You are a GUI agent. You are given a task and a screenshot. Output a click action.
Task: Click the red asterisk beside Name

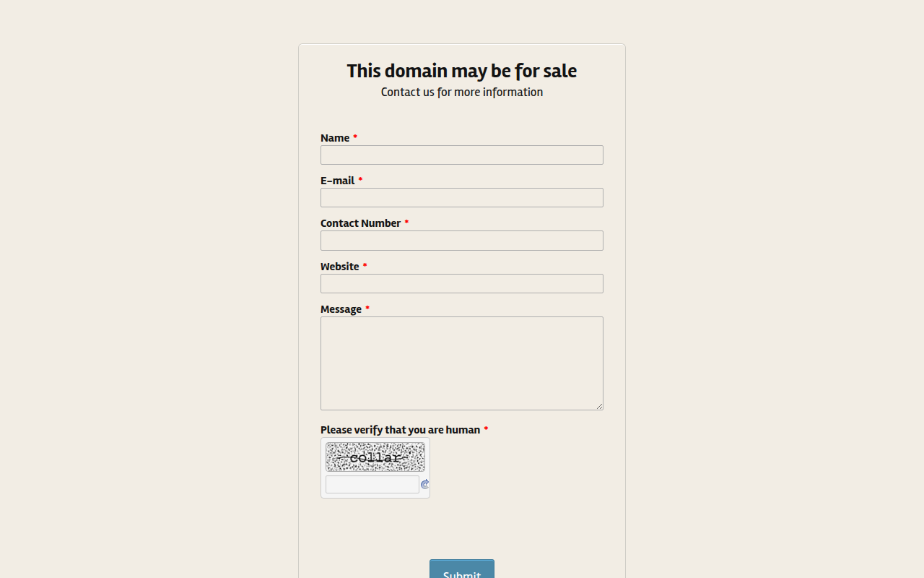(355, 137)
